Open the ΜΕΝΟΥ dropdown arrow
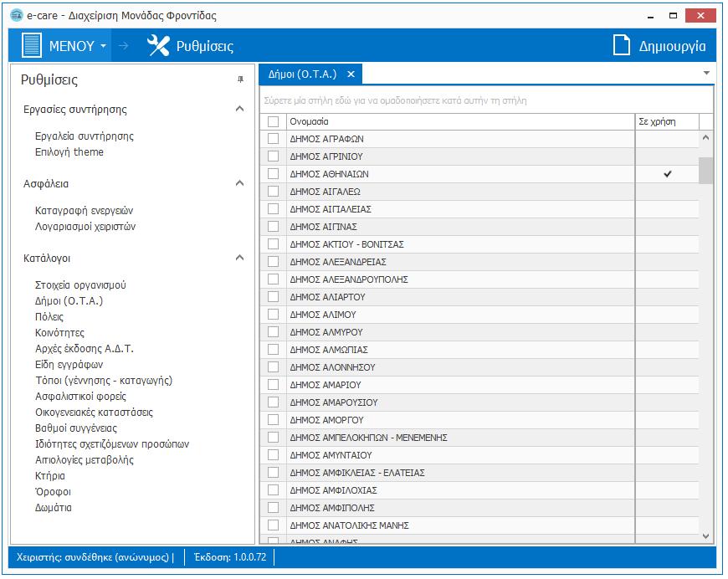Image resolution: width=728 pixels, height=579 pixels. tap(104, 46)
